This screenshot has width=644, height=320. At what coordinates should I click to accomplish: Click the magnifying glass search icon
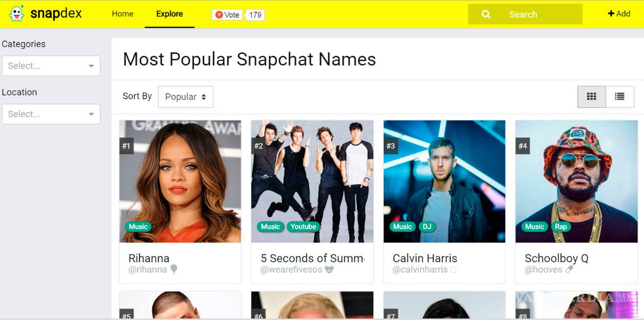coord(486,14)
